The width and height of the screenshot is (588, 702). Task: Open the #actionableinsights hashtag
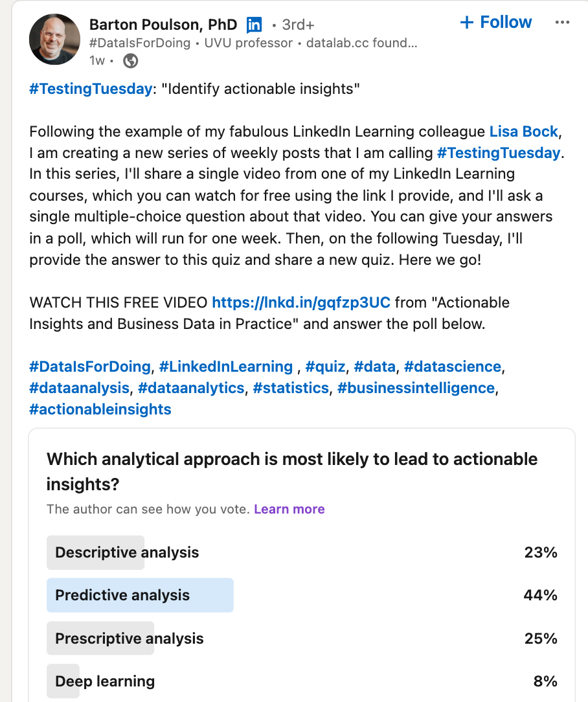pos(100,409)
